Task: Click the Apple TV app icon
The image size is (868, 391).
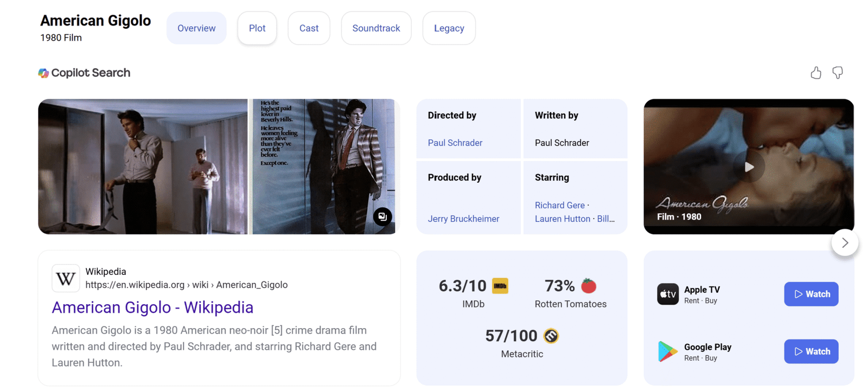Action: coord(668,294)
